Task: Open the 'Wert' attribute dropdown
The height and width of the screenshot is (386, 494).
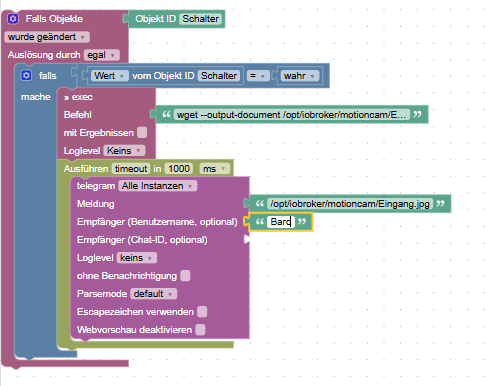Action: pyautogui.click(x=110, y=76)
